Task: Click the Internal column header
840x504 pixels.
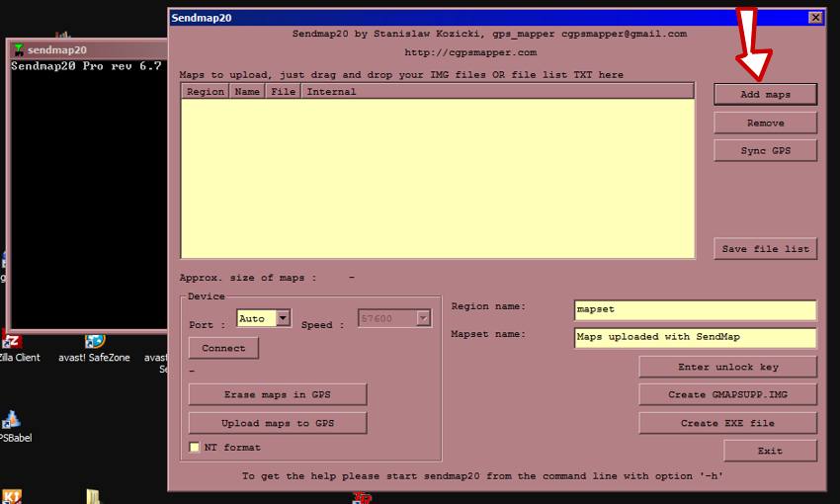Action: (498, 92)
